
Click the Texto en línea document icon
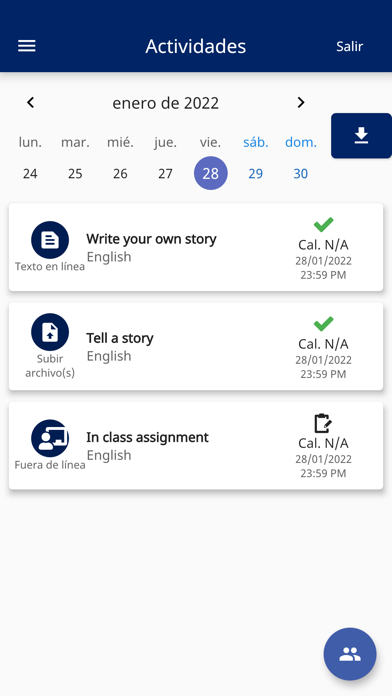coord(50,240)
